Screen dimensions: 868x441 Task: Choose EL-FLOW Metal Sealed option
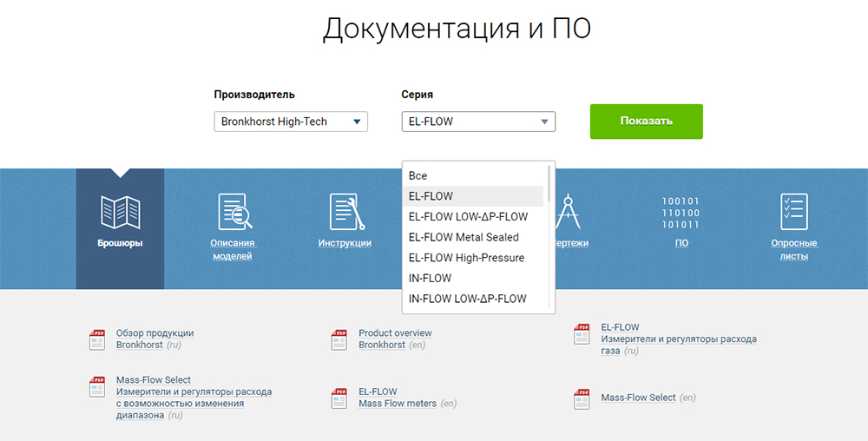tap(473, 237)
